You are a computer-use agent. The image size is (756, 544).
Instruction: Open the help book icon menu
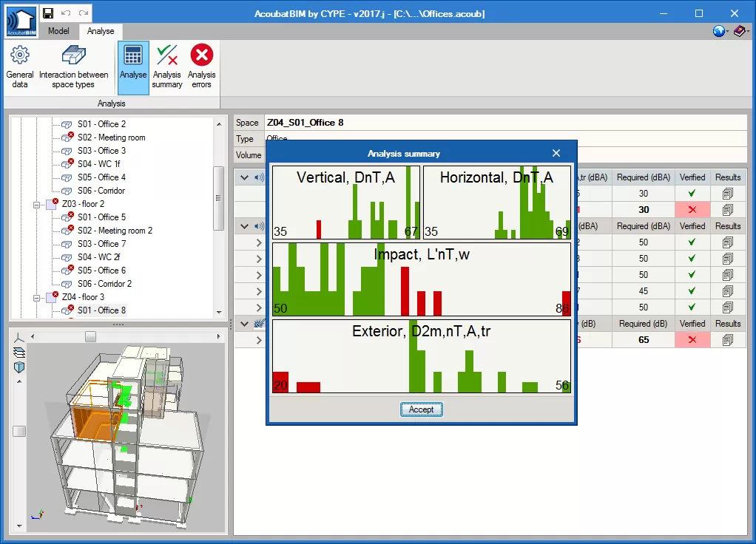coord(739,31)
